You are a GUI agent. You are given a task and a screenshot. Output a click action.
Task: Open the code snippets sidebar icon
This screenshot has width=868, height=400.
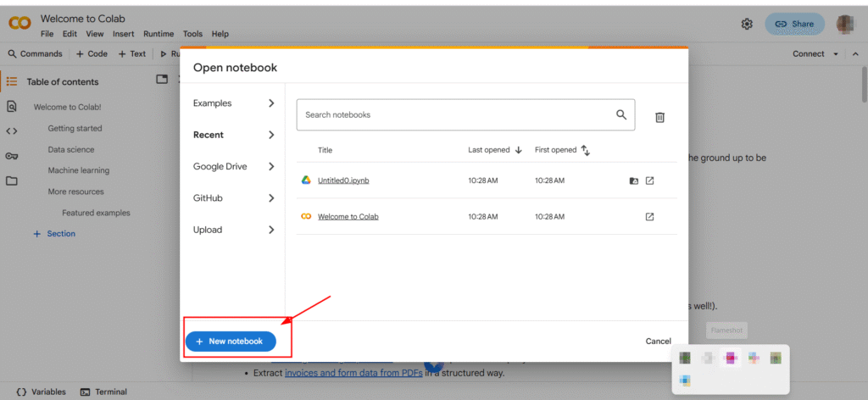tap(12, 131)
